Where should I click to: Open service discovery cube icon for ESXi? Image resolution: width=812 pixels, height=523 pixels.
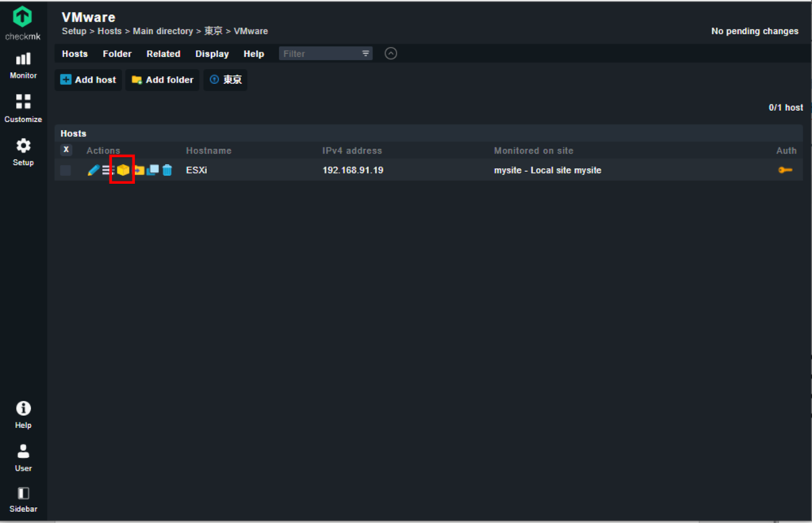coord(123,170)
